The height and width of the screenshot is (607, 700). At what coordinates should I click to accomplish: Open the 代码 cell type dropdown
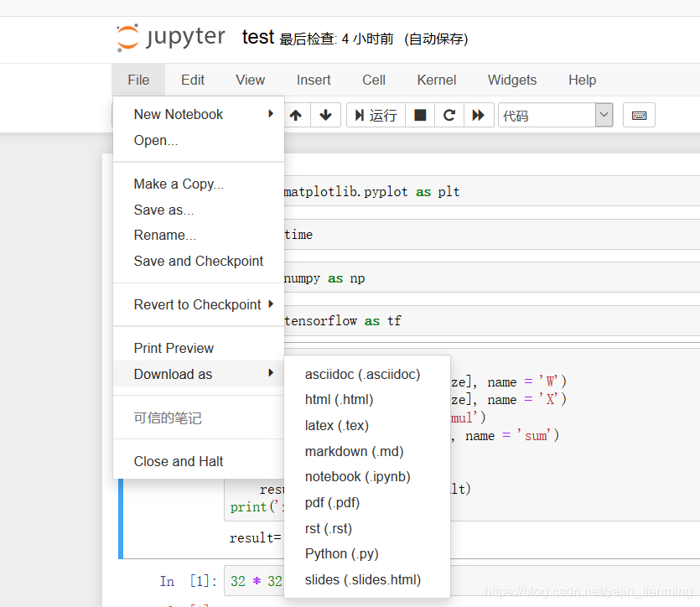(x=555, y=116)
